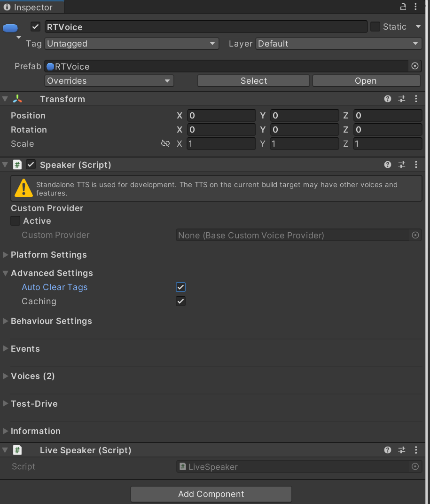The image size is (430, 504).
Task: Enable the Custom Provider Active checkbox
Action: point(16,221)
